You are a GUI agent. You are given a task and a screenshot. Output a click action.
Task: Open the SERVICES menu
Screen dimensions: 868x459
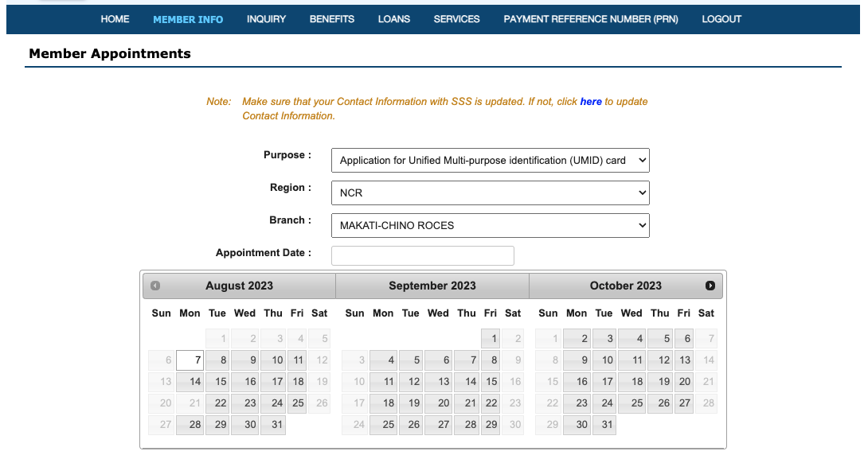tap(456, 19)
